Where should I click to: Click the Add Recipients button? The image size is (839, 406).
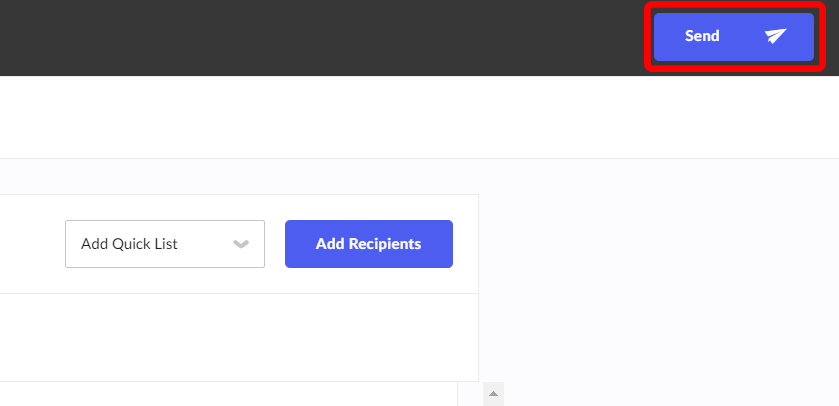coord(369,244)
